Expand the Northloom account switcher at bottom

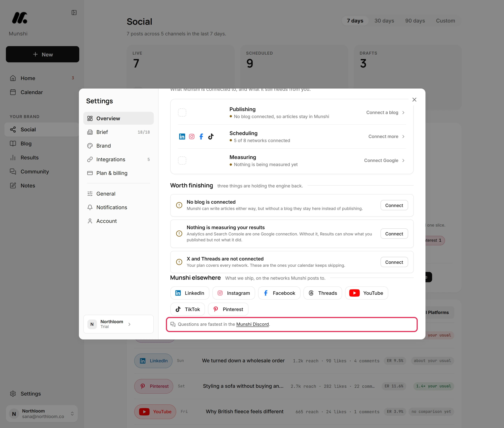click(x=42, y=413)
